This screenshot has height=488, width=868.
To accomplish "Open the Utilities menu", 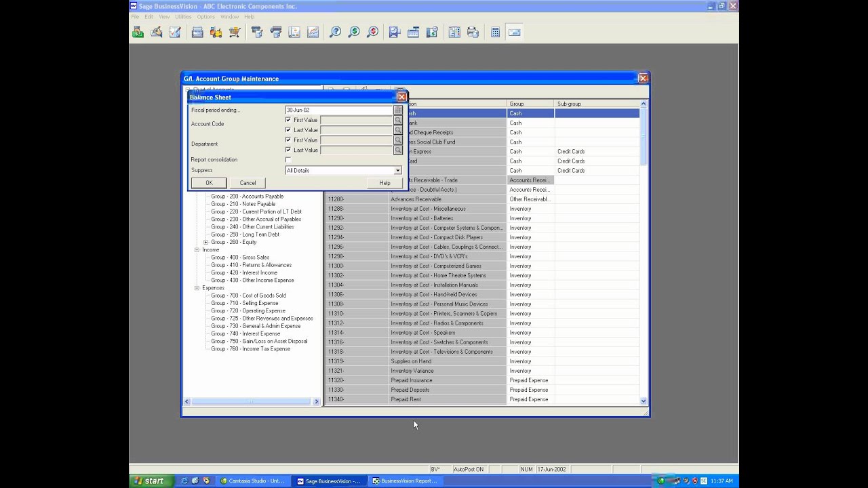I will pos(183,16).
